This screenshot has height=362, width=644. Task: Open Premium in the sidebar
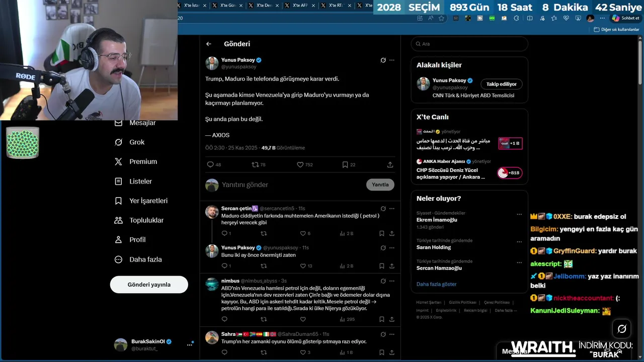coord(136,161)
